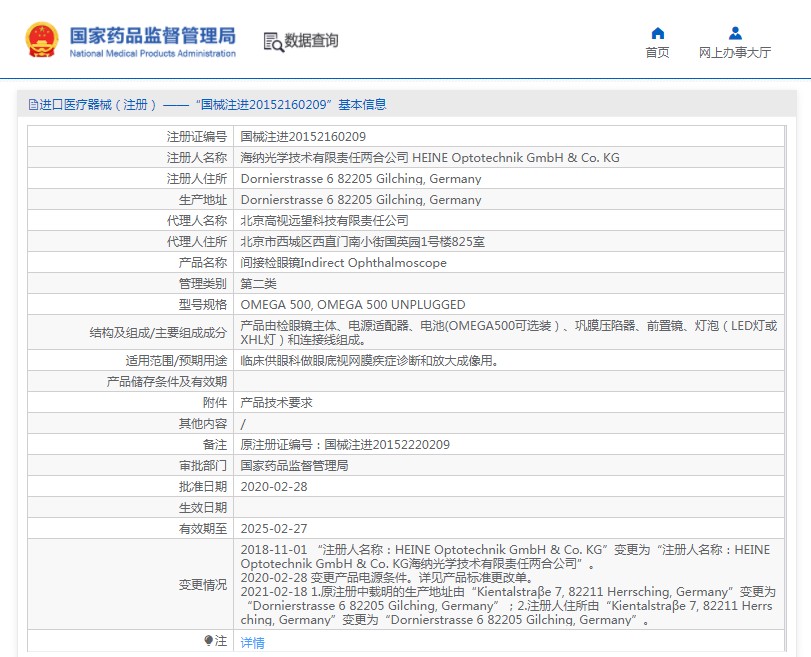The height and width of the screenshot is (657, 811).
Task: Click the 管理类别 row label
Action: (203, 283)
